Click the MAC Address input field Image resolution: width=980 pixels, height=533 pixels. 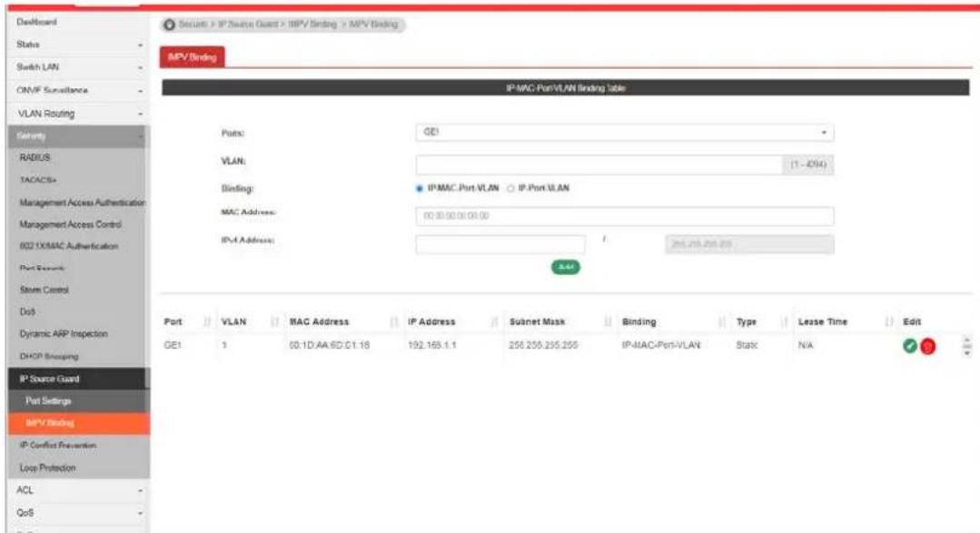(624, 216)
